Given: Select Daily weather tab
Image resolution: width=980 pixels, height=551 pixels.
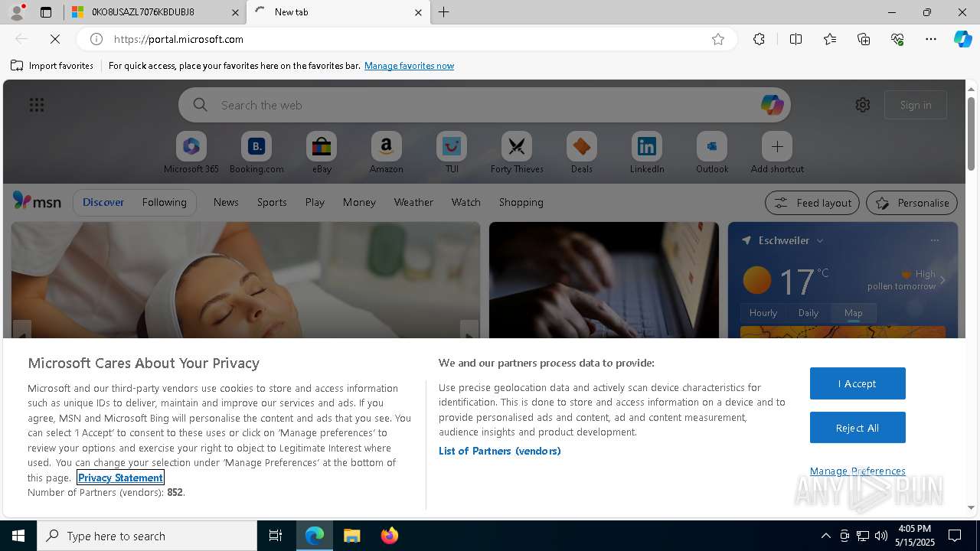Looking at the screenshot, I should click(808, 312).
